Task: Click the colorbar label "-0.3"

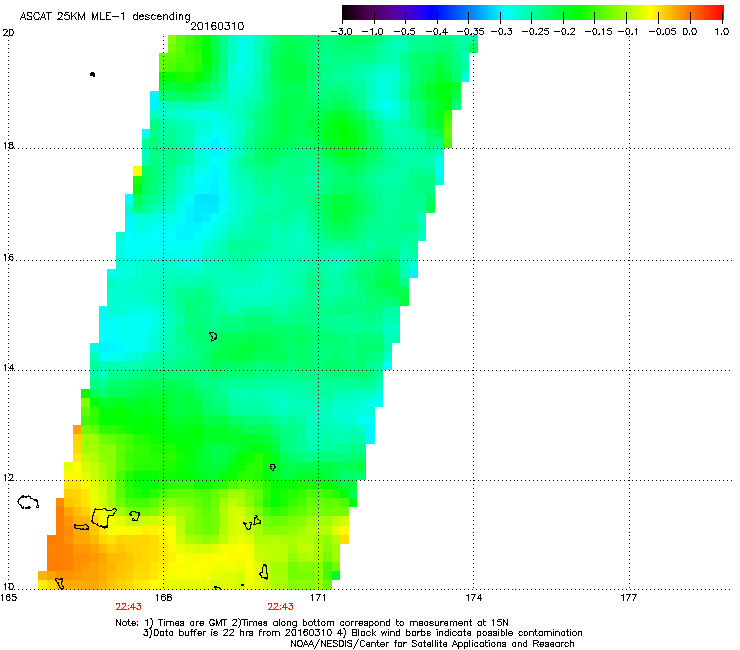Action: pos(501,32)
